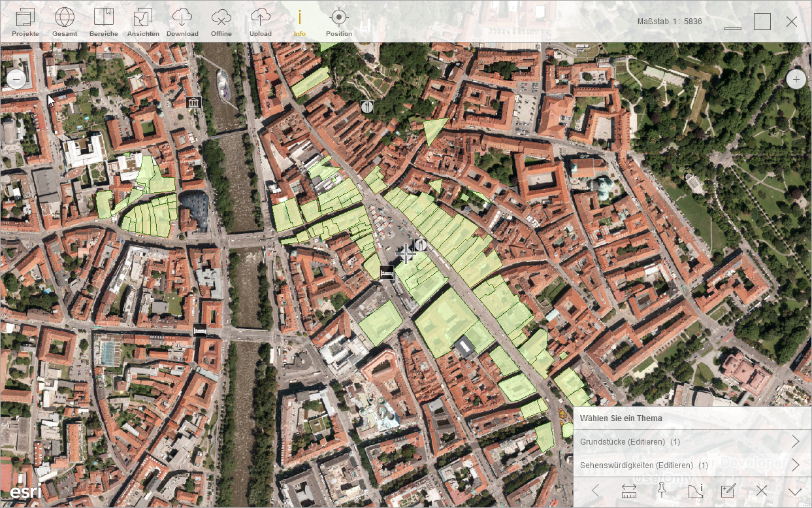This screenshot has width=812, height=508.
Task: Collapse the info panel with down chevron
Action: click(x=794, y=491)
